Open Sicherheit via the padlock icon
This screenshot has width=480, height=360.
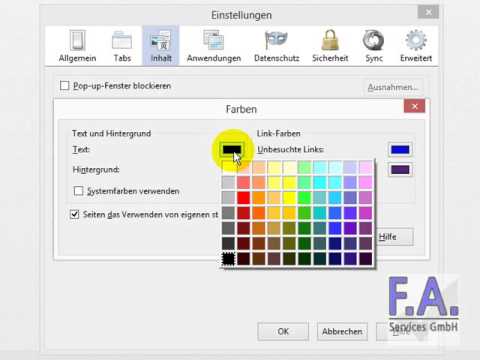pos(330,46)
